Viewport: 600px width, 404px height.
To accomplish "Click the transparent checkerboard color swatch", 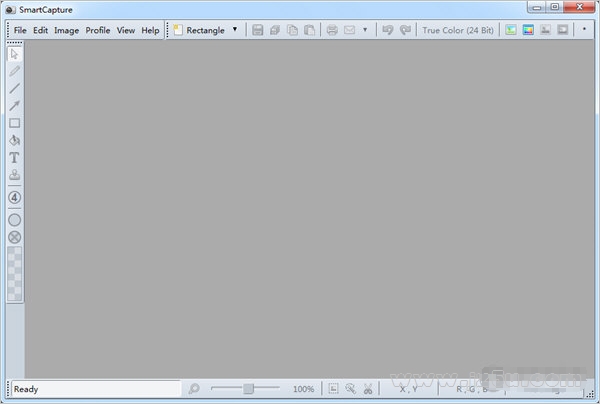I will coord(15,274).
